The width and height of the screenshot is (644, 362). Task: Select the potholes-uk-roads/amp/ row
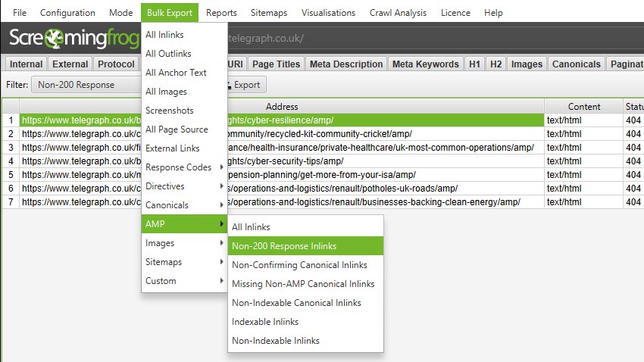tap(282, 189)
